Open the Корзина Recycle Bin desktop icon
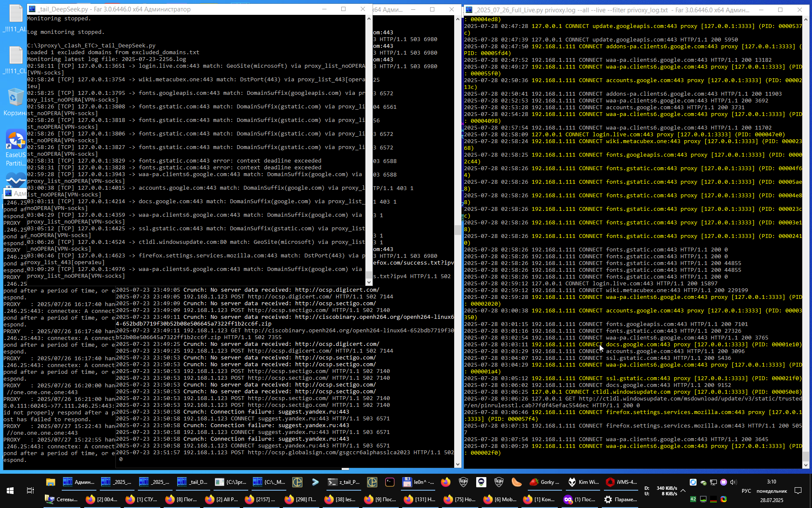Screen dimensions: 812x508 (15, 102)
